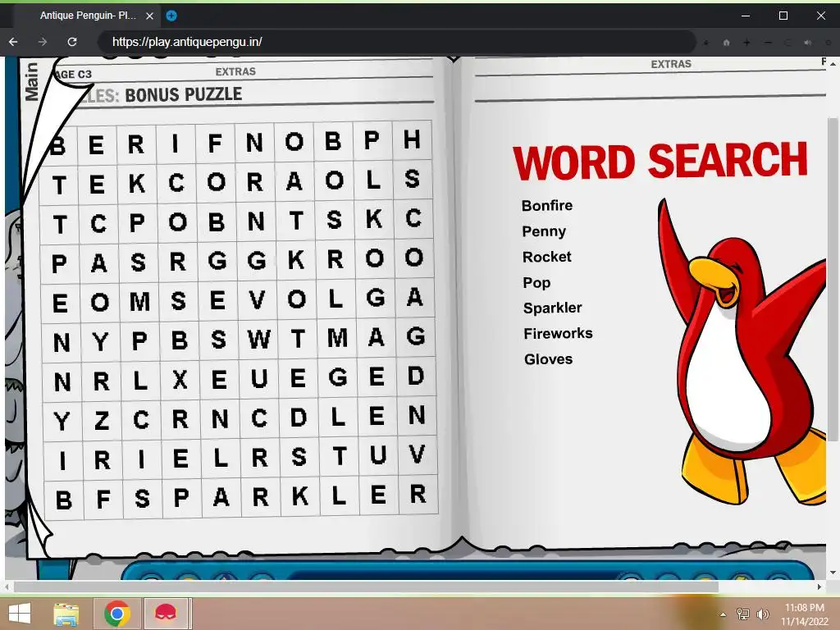
Task: Zoom out with the minus toolbar icon
Action: click(768, 43)
